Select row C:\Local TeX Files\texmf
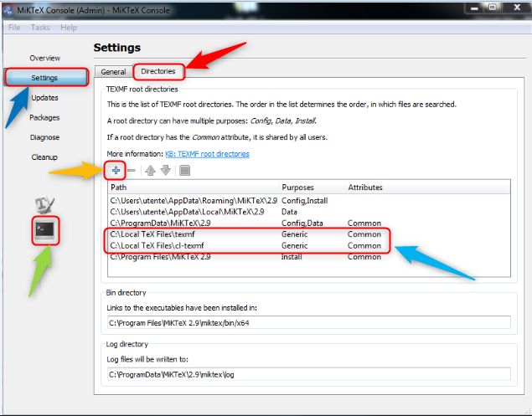532x416 pixels. (309, 234)
